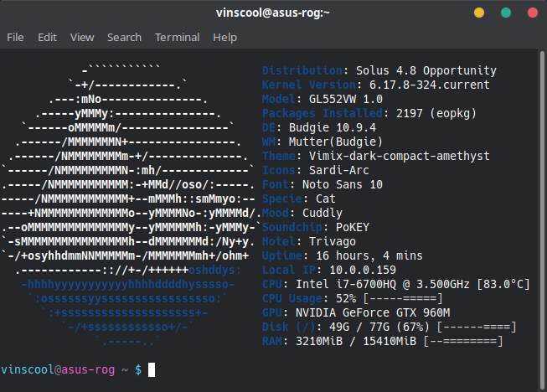Image resolution: width=547 pixels, height=392 pixels.
Task: Click the Mood value 'Cuddly'
Action: click(323, 213)
